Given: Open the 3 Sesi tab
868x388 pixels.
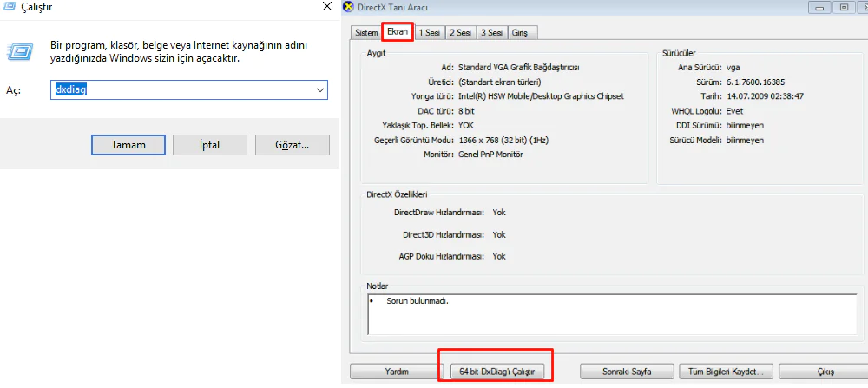Looking at the screenshot, I should tap(491, 33).
